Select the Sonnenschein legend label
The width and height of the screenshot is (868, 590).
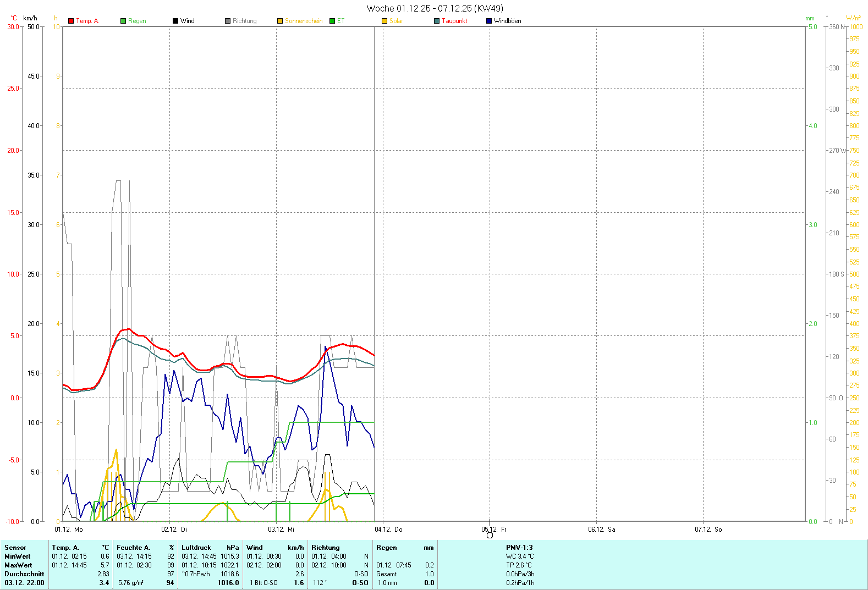[304, 21]
